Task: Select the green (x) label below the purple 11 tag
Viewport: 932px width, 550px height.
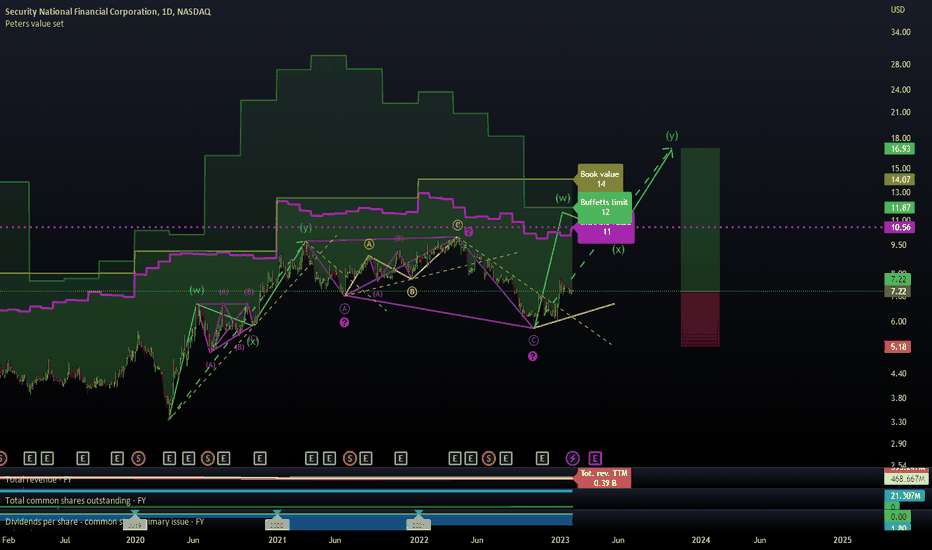Action: pyautogui.click(x=618, y=250)
